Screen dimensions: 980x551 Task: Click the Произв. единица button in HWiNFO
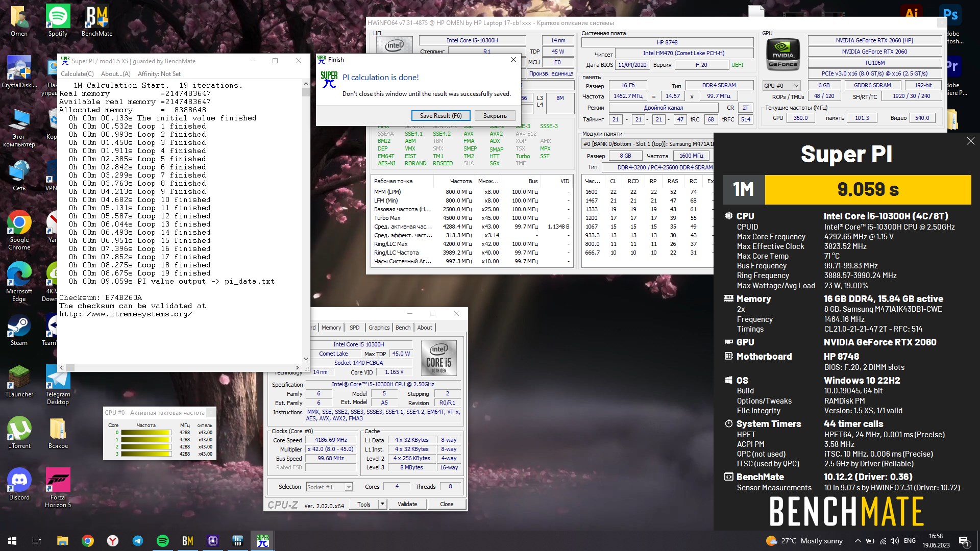click(551, 73)
